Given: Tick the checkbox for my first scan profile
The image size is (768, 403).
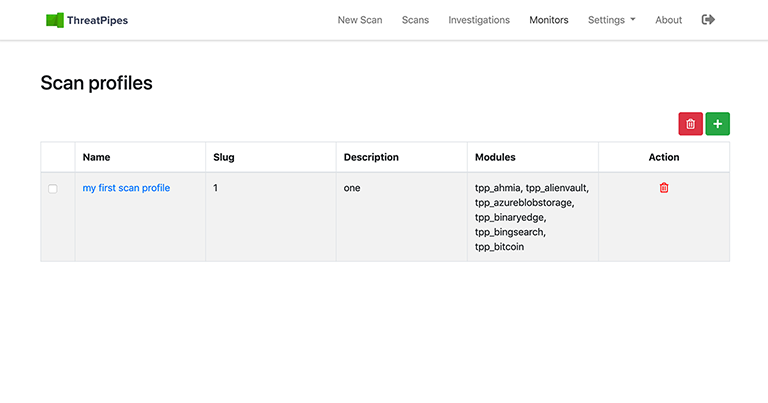Looking at the screenshot, I should (53, 189).
